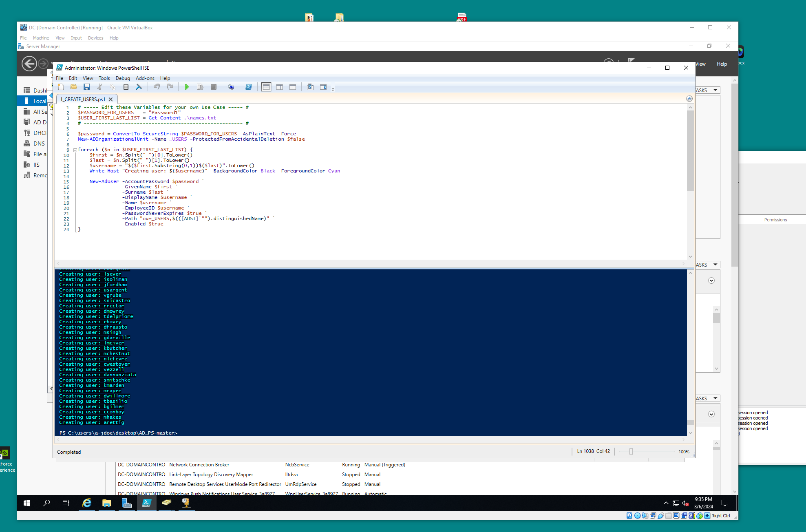
Task: Click the Windows Start button in VM taskbar
Action: [27, 503]
